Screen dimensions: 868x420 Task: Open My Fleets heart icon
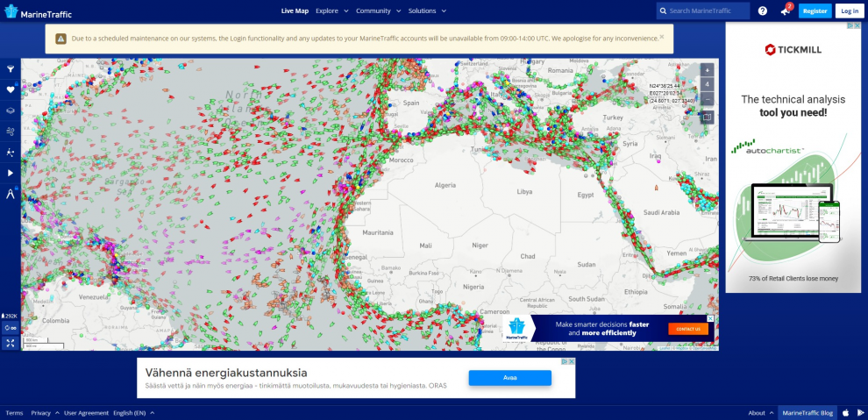click(10, 89)
